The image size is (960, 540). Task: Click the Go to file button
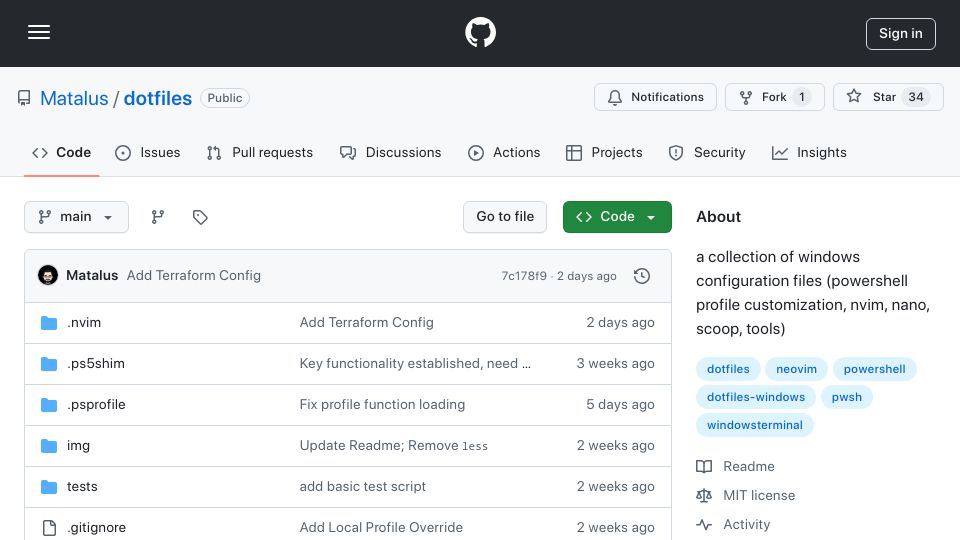click(505, 217)
